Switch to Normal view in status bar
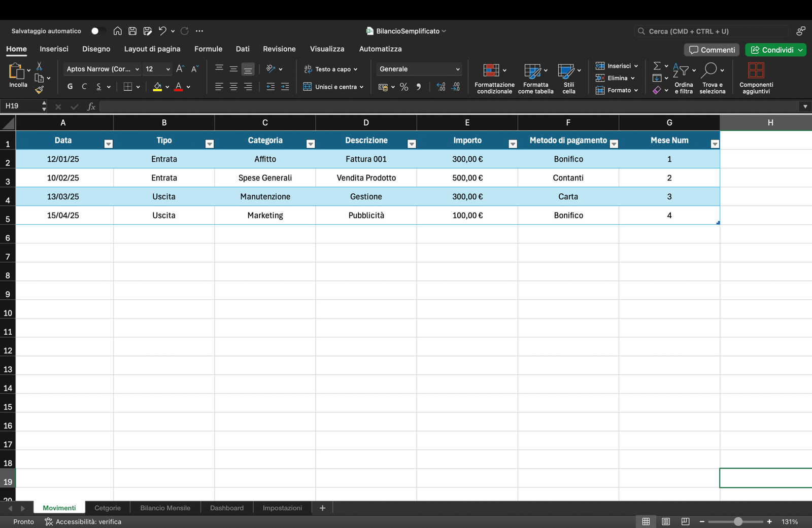This screenshot has height=528, width=812. tap(646, 521)
